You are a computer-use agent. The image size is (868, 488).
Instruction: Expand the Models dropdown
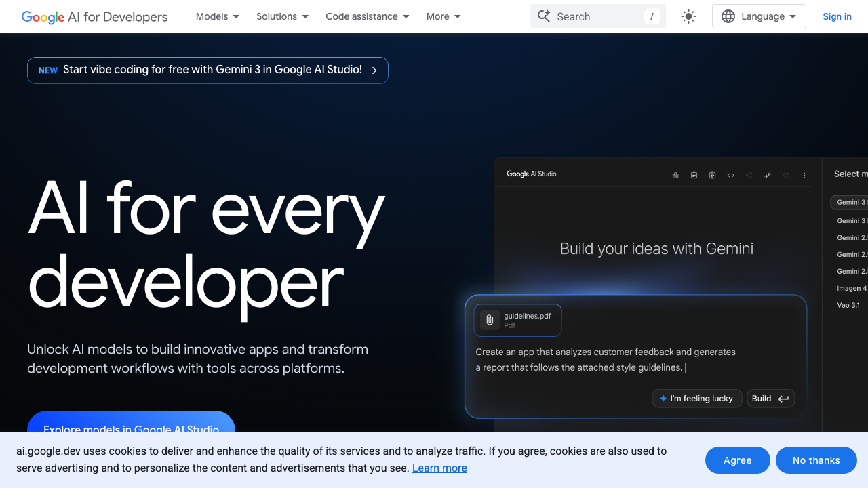pos(217,16)
